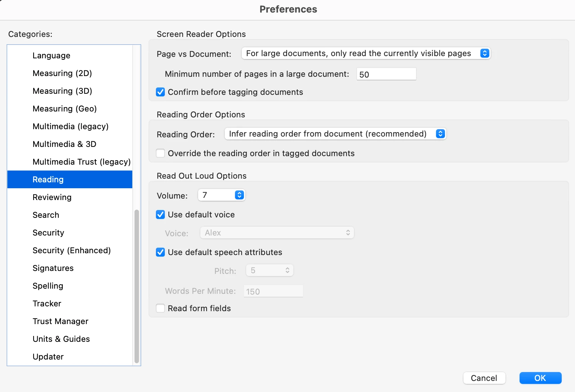Screen dimensions: 575x392
Task: Open the Page vs Document dropdown
Action: 366,53
